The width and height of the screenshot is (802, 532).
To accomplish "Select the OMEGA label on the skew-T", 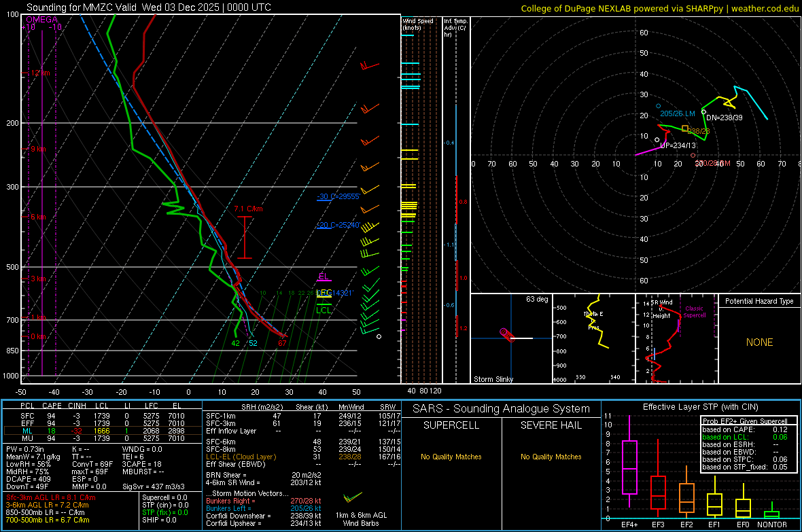I will 42,20.
